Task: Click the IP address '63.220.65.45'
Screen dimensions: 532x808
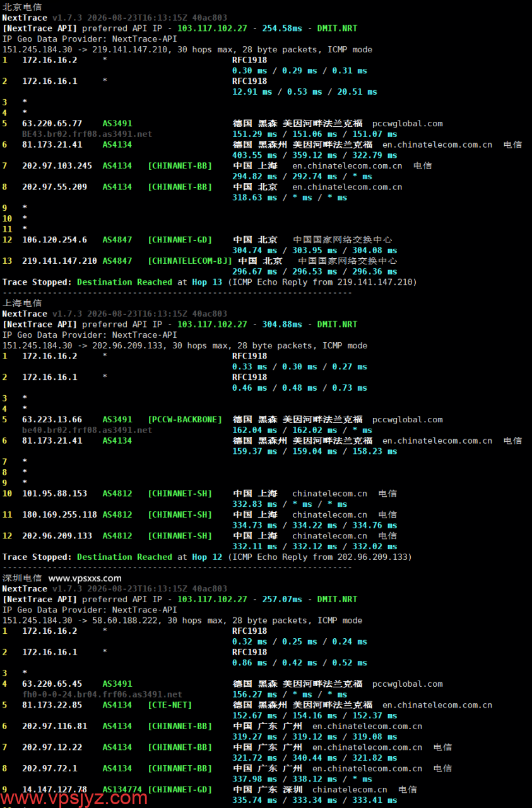Action: [x=52, y=684]
